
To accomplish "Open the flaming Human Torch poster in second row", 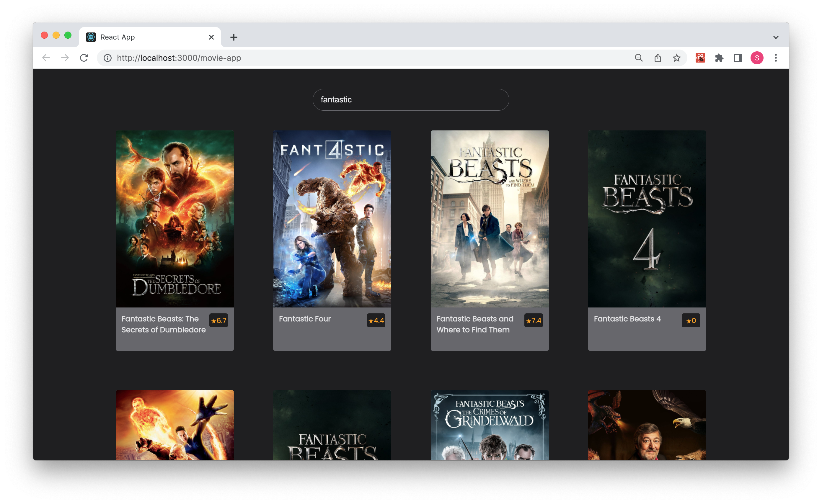I will 174,425.
